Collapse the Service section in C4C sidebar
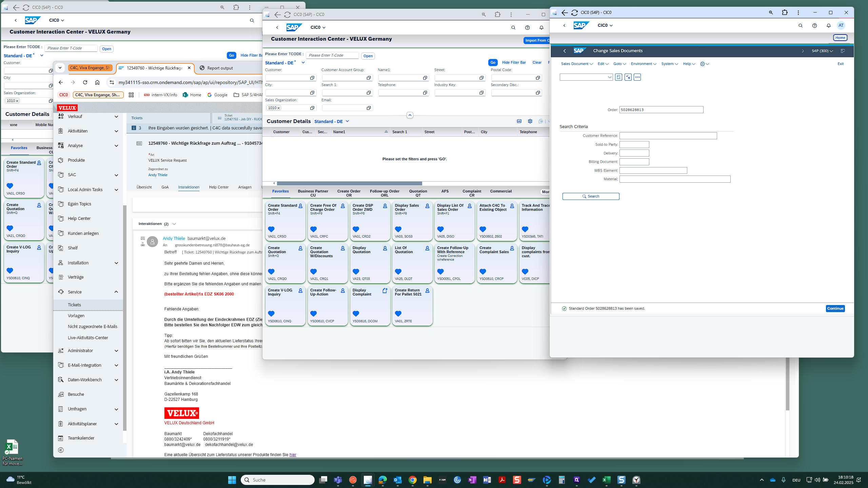The width and height of the screenshot is (868, 488). 116,292
